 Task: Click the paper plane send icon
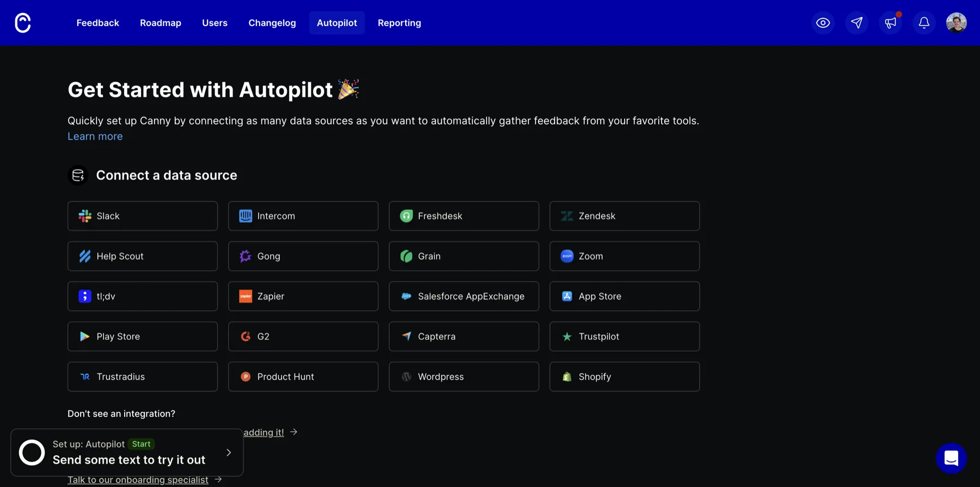pyautogui.click(x=857, y=23)
